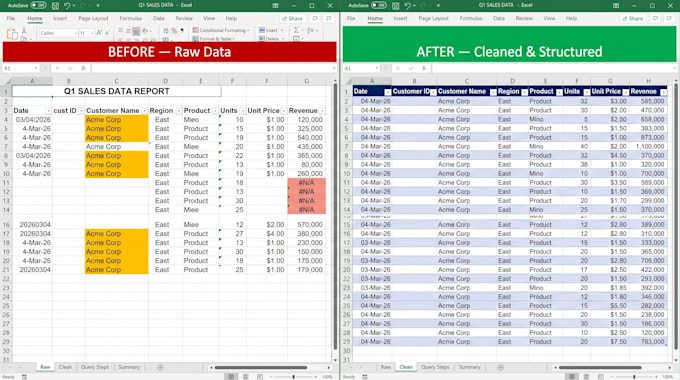The image size is (680, 380).
Task: Click Sort & Filter icon in ribbon
Action: pos(311,30)
